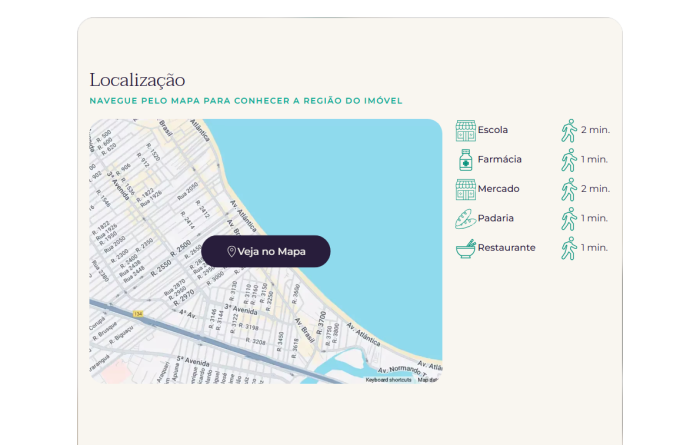Click the Localização section heading

pyautogui.click(x=137, y=80)
